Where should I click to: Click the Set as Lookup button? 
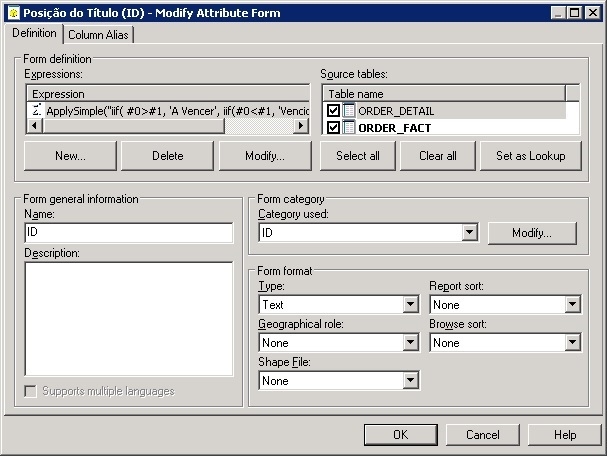[531, 156]
